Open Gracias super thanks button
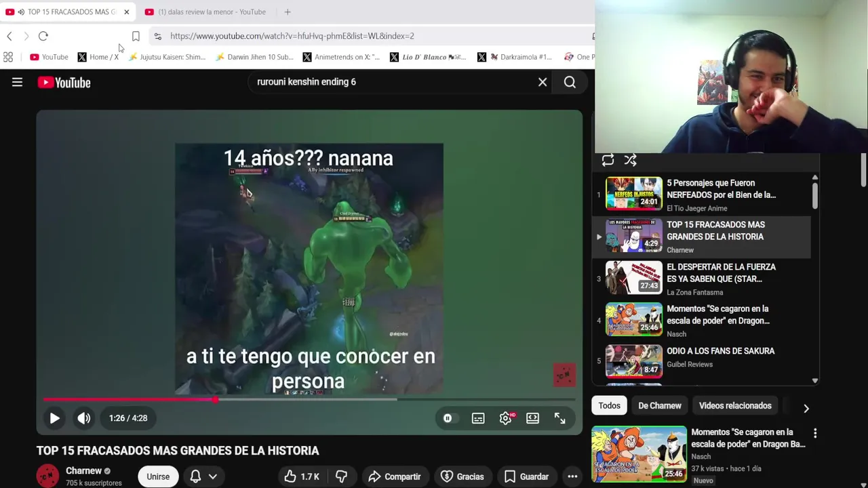 462,476
